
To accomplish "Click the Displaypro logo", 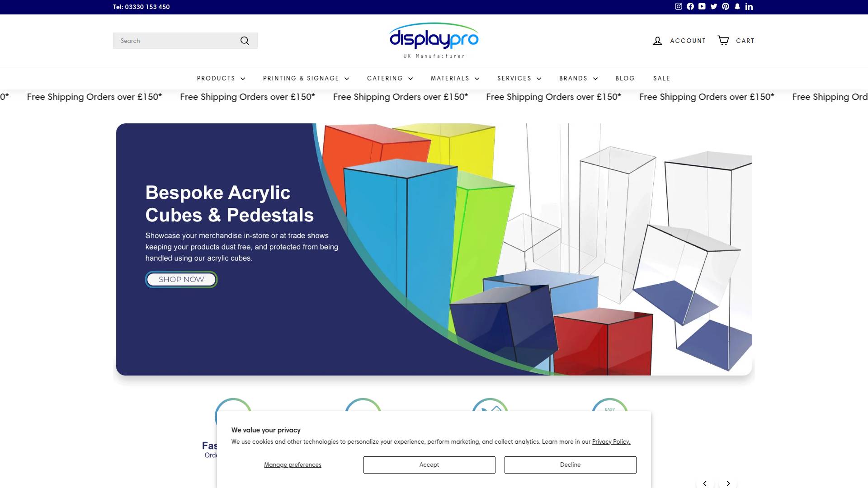I will pos(434,40).
